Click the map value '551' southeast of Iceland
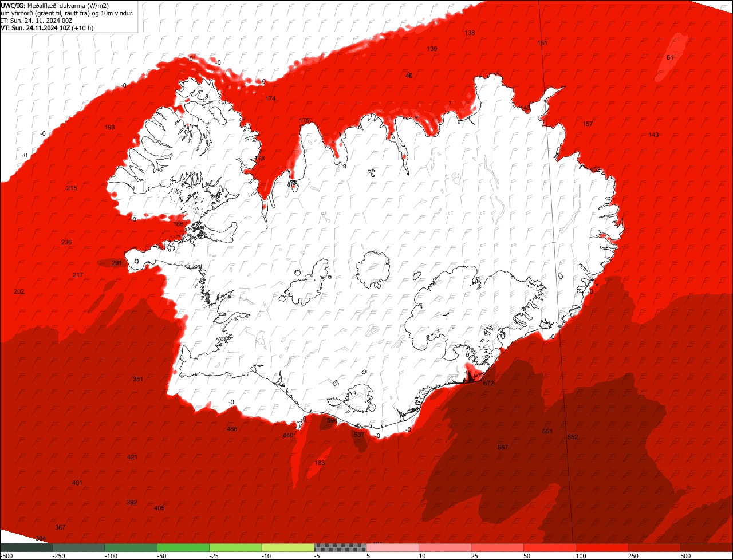The width and height of the screenshot is (733, 560). coord(547,431)
